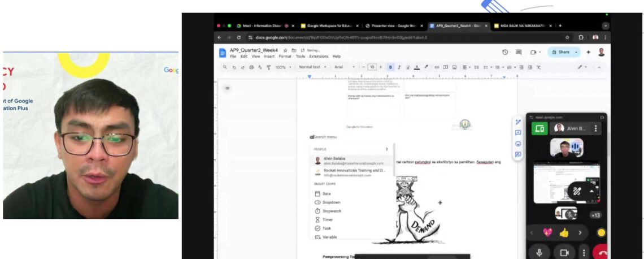Screen dimensions: 644x259
Task: Expand the People section chevron
Action: [x=386, y=149]
